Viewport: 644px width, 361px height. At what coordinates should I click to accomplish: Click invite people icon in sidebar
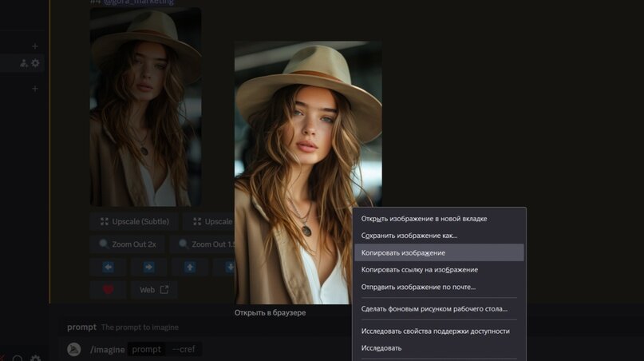pyautogui.click(x=24, y=63)
